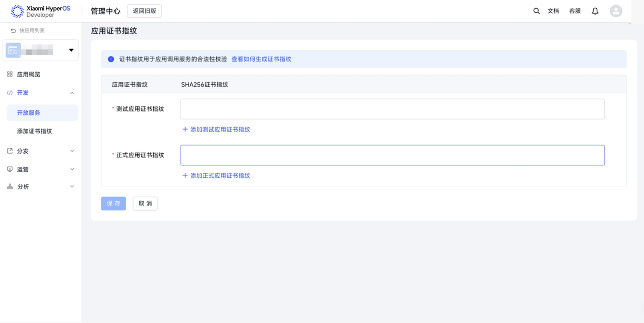
Task: Select 添加证书指纹 in the sidebar
Action: (34, 131)
